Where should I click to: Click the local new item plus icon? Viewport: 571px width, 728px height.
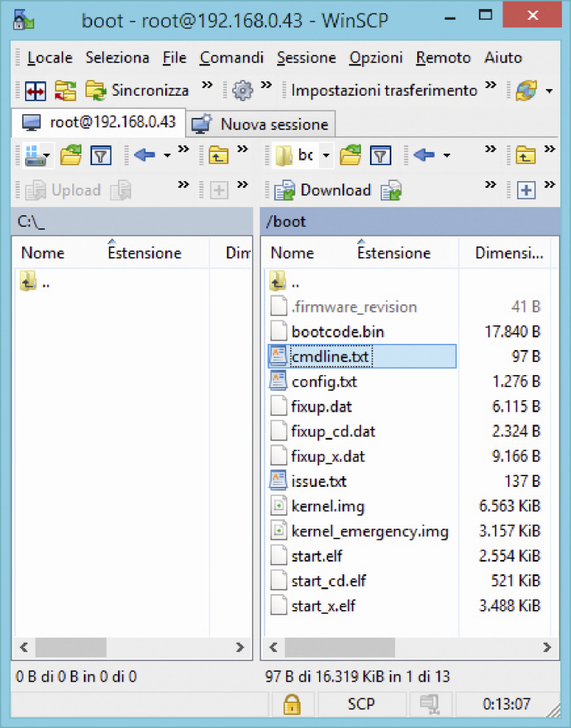tap(219, 190)
